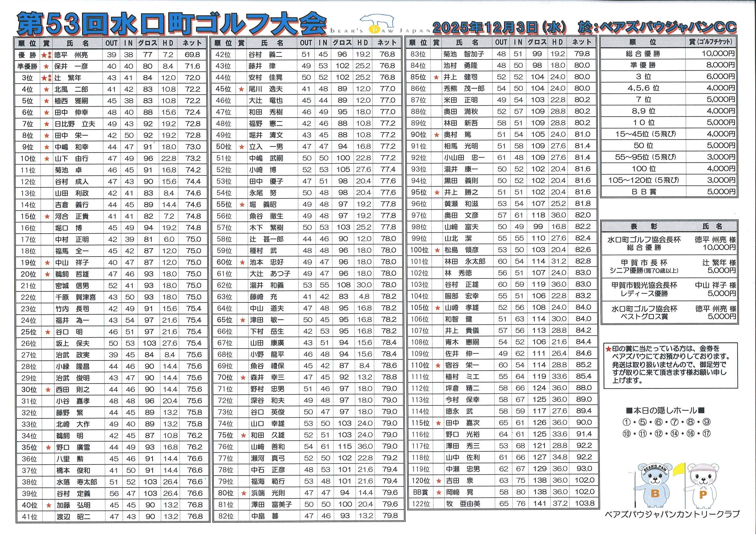Click the 本日の隠しホール heading

tap(665, 411)
